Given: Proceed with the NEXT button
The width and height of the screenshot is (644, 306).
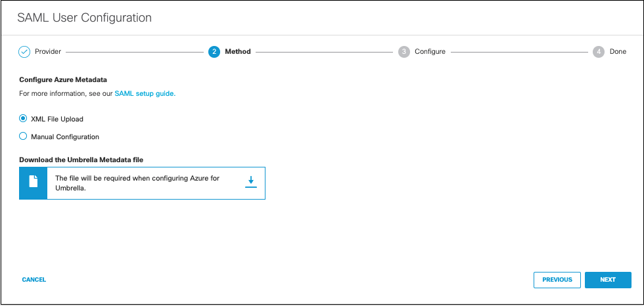Looking at the screenshot, I should click(x=608, y=280).
